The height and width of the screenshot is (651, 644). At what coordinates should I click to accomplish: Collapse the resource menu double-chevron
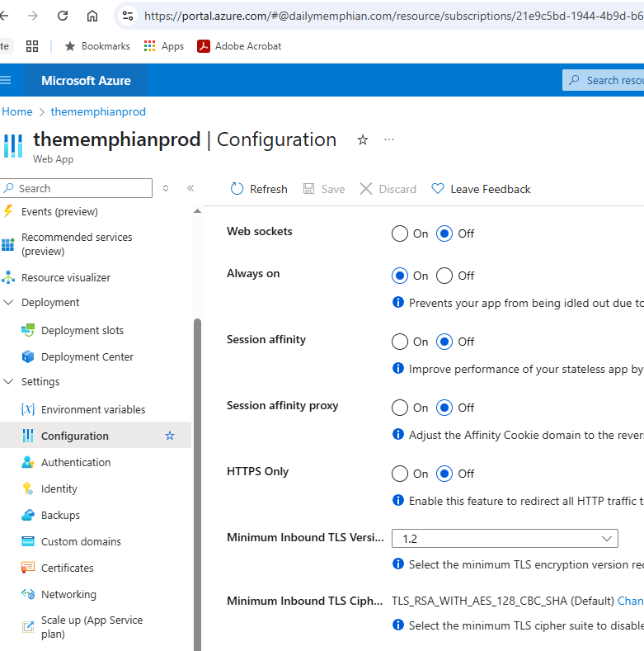click(190, 188)
